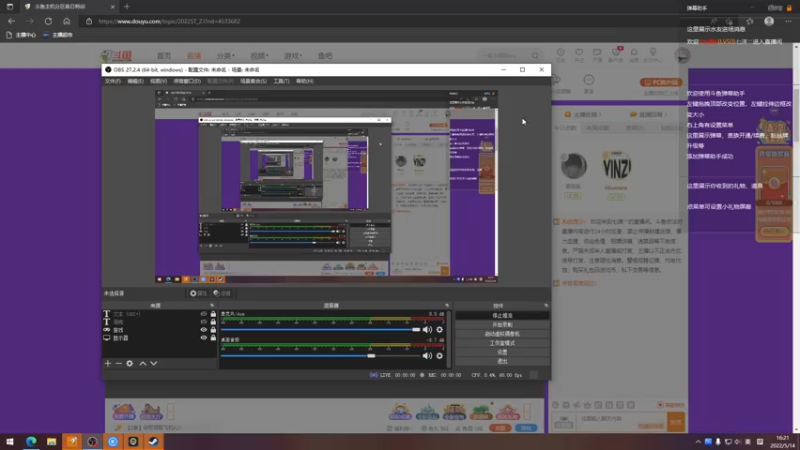Pop out the sources dock panel icon

212,306
